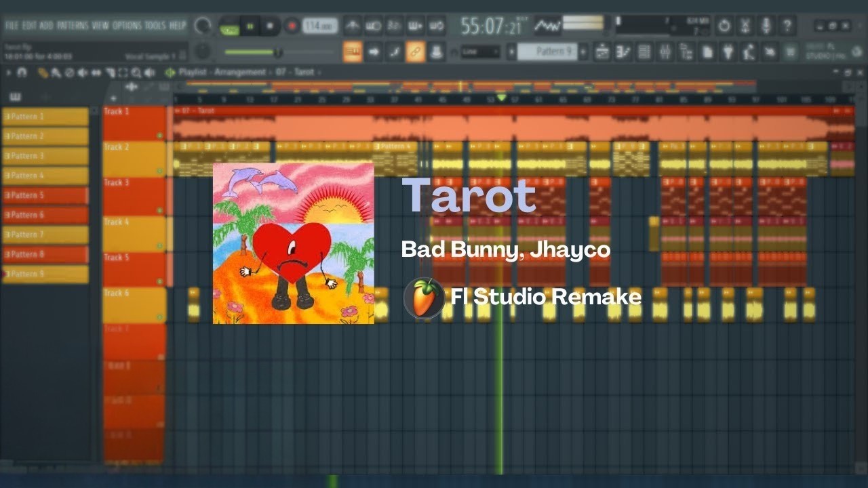Toggle the orange link-chain icon
This screenshot has height=488, width=868.
click(x=415, y=52)
